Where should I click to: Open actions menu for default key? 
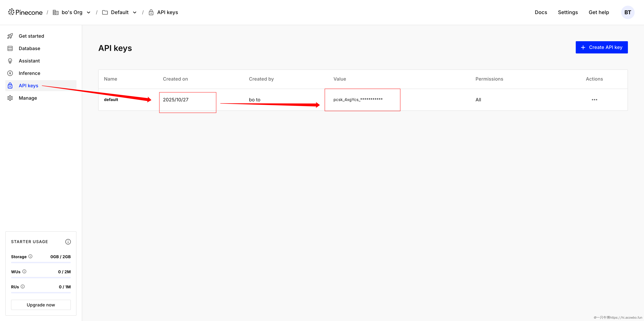[594, 100]
